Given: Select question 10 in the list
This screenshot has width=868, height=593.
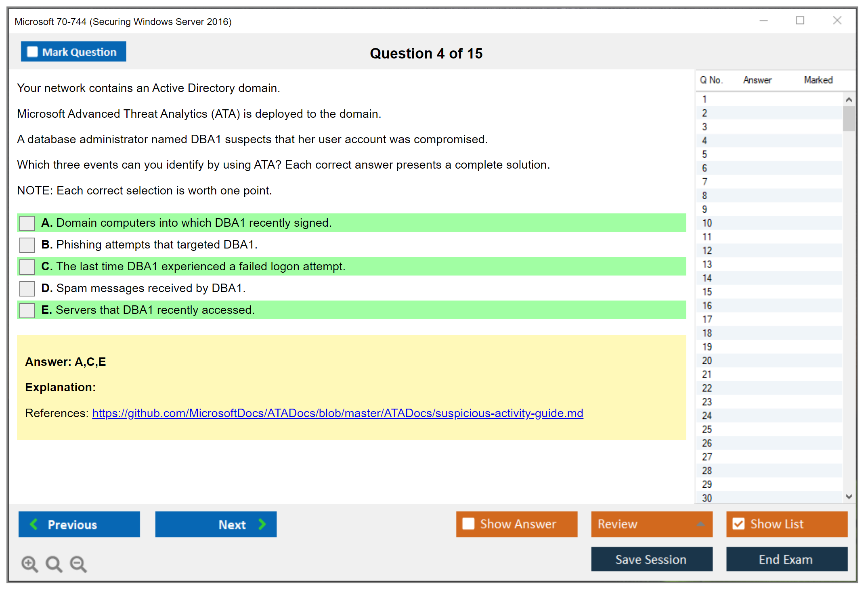Looking at the screenshot, I should click(707, 223).
